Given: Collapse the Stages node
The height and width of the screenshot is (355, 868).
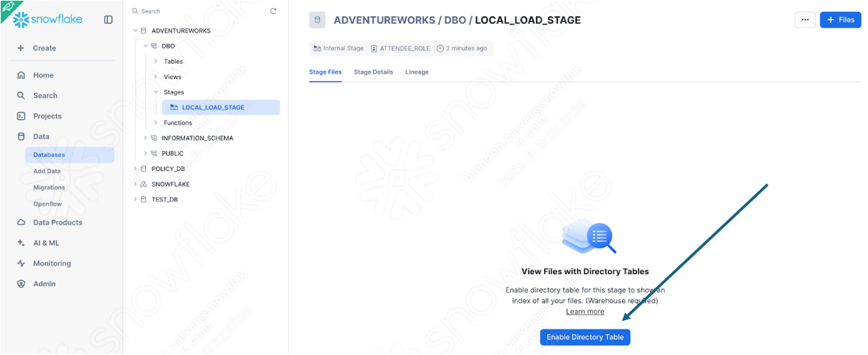Looking at the screenshot, I should 156,92.
